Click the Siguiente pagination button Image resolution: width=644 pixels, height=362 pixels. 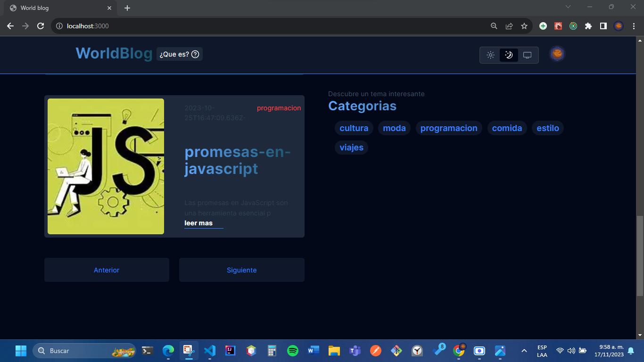(241, 270)
